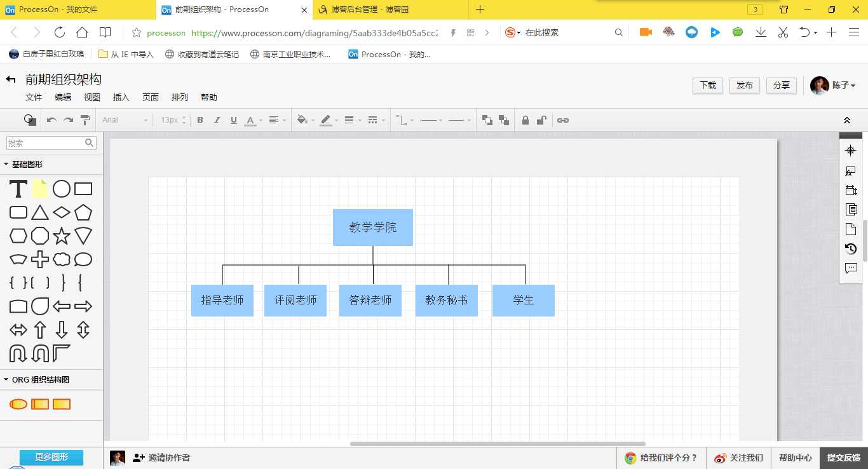Click the insert link icon

[563, 120]
